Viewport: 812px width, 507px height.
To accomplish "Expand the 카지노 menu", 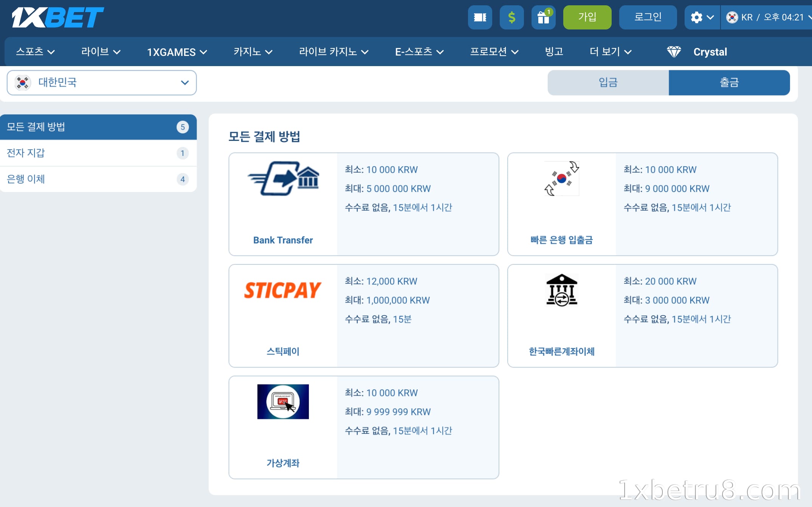I will (x=253, y=52).
